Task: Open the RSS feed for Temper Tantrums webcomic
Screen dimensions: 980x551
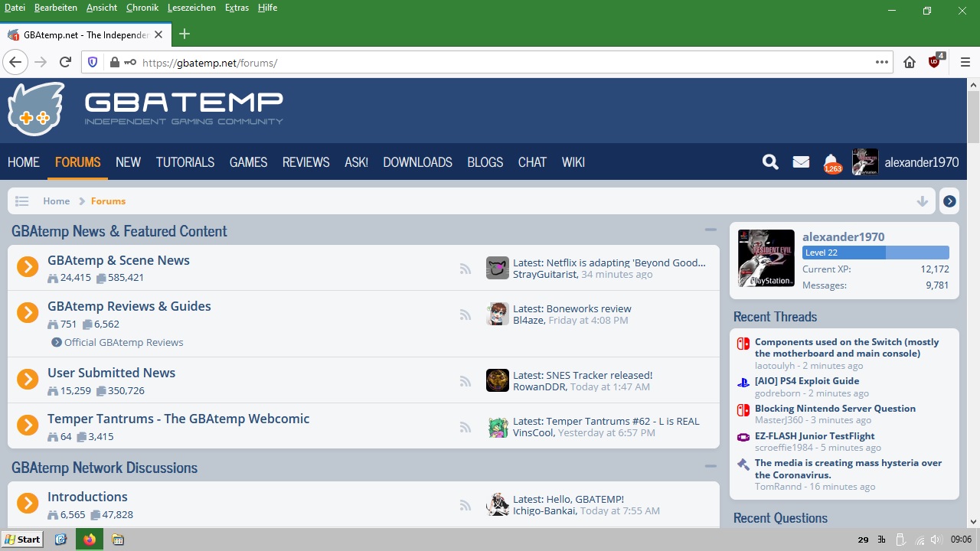Action: (465, 427)
